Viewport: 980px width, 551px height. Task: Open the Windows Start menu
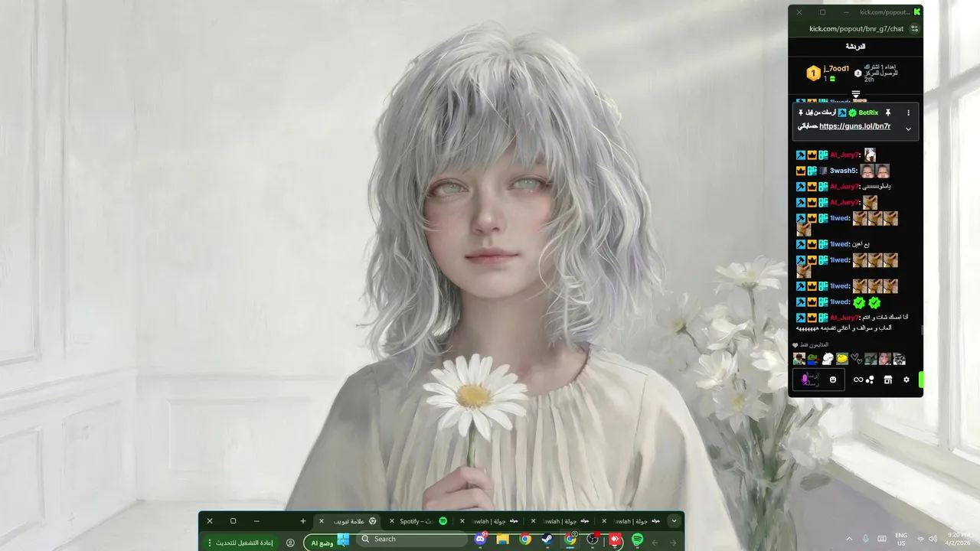[x=343, y=540]
